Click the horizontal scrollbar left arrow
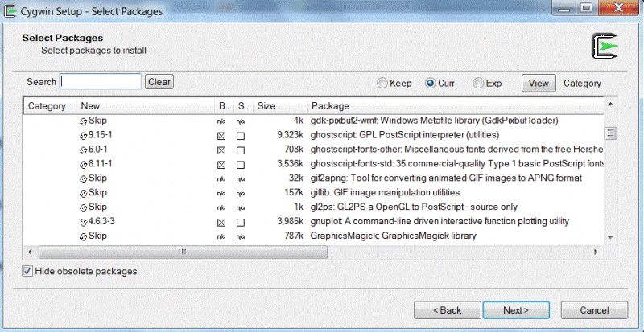The image size is (644, 332). (x=30, y=252)
